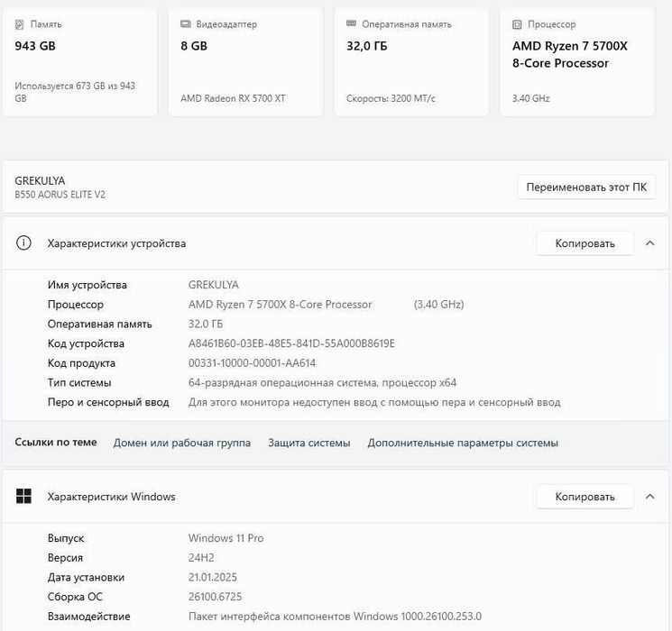Open Дополнительные параметры системы link
This screenshot has width=672, height=631.
pos(463,443)
